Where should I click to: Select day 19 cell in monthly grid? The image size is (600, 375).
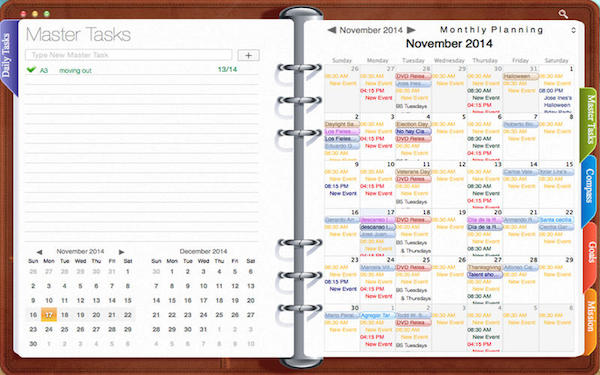[x=449, y=233]
